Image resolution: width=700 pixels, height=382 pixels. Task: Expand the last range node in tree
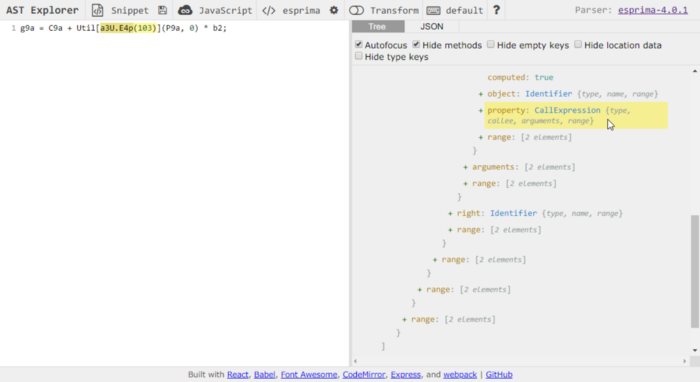coord(404,320)
